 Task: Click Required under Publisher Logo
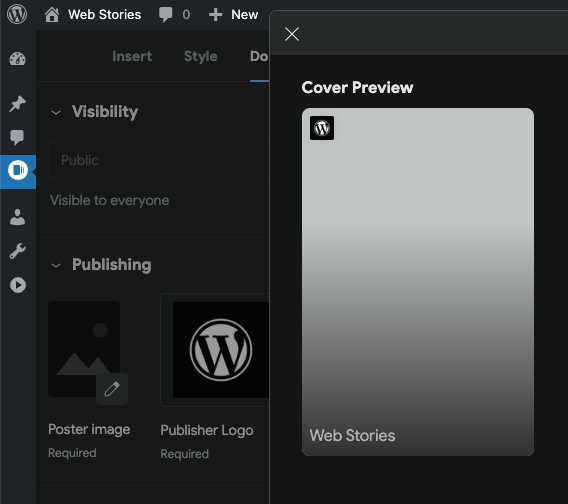[x=184, y=454]
